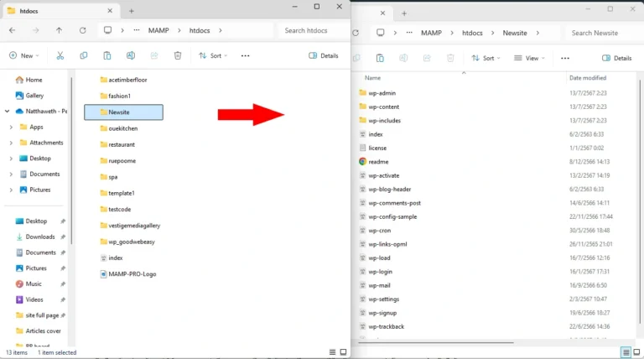Select wp-config-sample file
Image resolution: width=644 pixels, height=359 pixels.
pos(387,217)
